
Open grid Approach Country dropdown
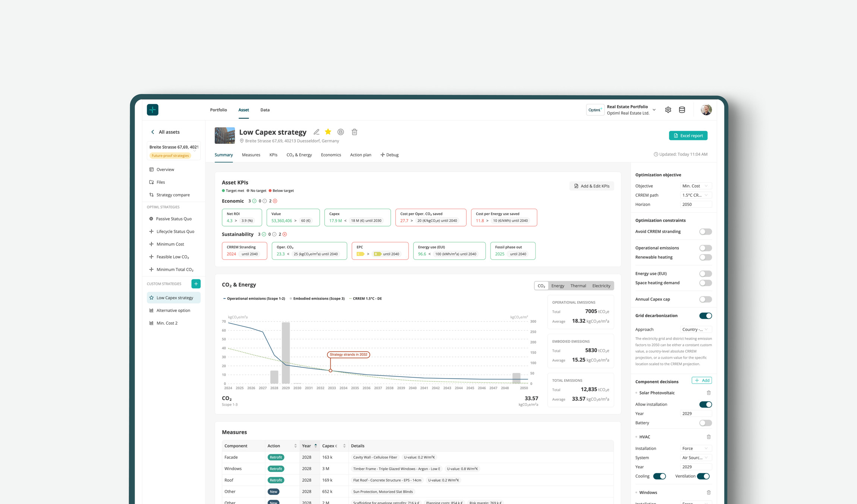tap(696, 329)
